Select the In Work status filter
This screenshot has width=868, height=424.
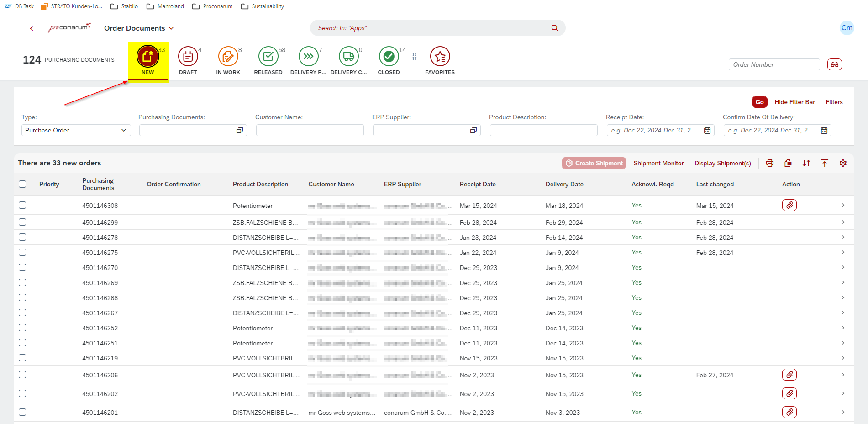coord(228,57)
